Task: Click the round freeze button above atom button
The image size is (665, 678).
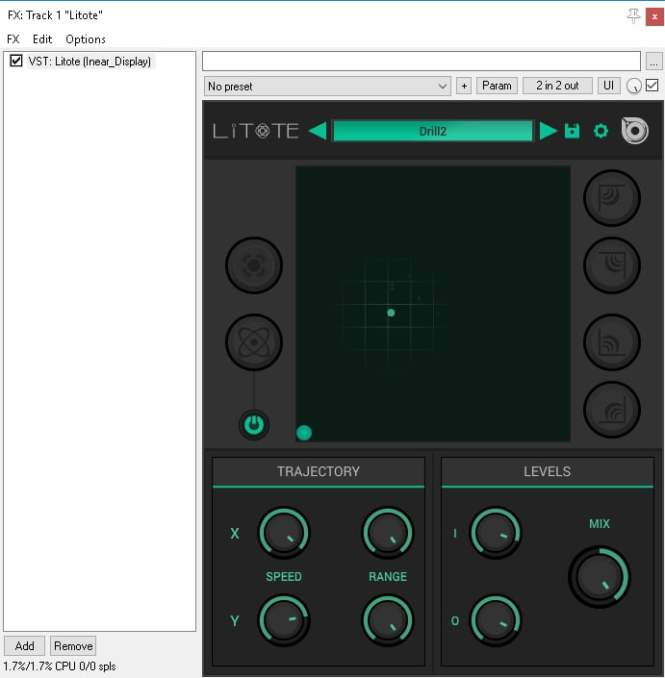Action: click(x=254, y=265)
